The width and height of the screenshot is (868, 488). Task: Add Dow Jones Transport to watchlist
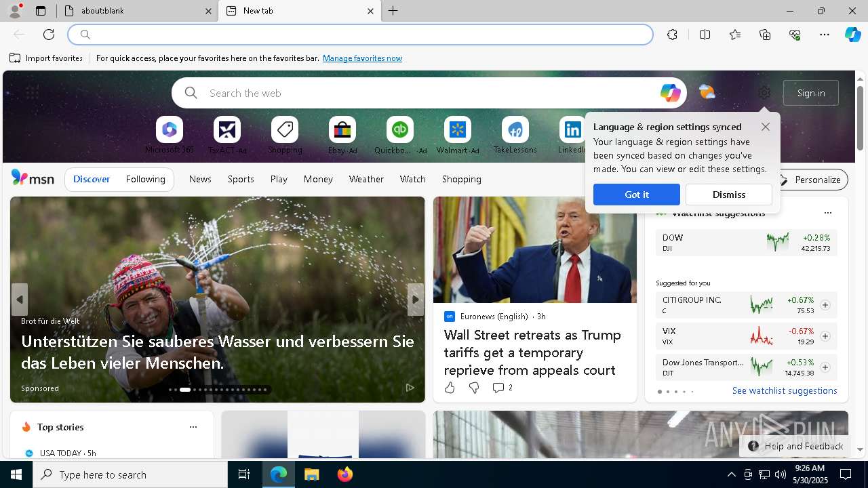coord(825,367)
